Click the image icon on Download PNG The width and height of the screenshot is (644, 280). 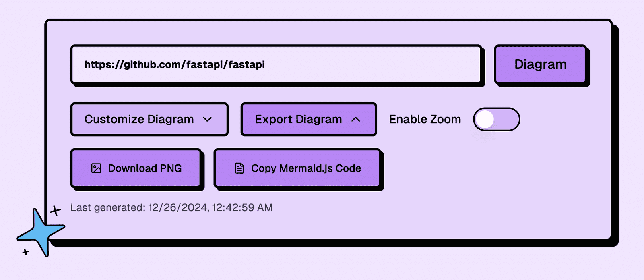(96, 168)
